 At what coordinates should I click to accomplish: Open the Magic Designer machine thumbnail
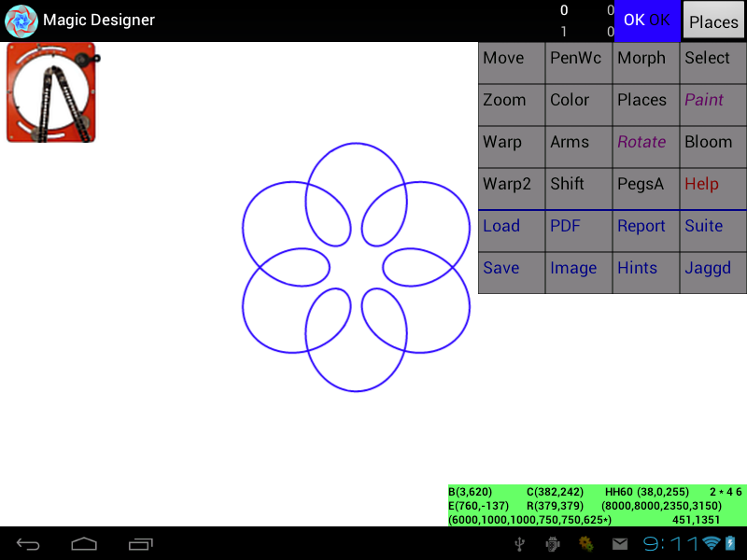[52, 92]
